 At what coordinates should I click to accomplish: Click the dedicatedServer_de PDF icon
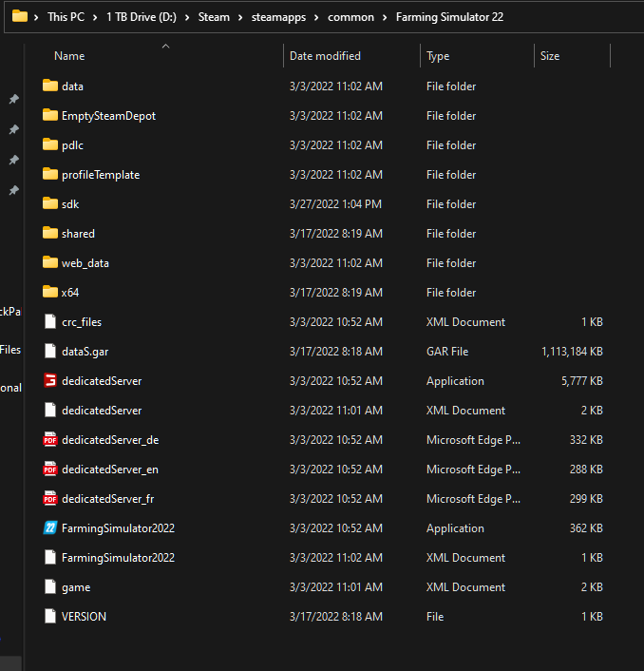(x=50, y=439)
